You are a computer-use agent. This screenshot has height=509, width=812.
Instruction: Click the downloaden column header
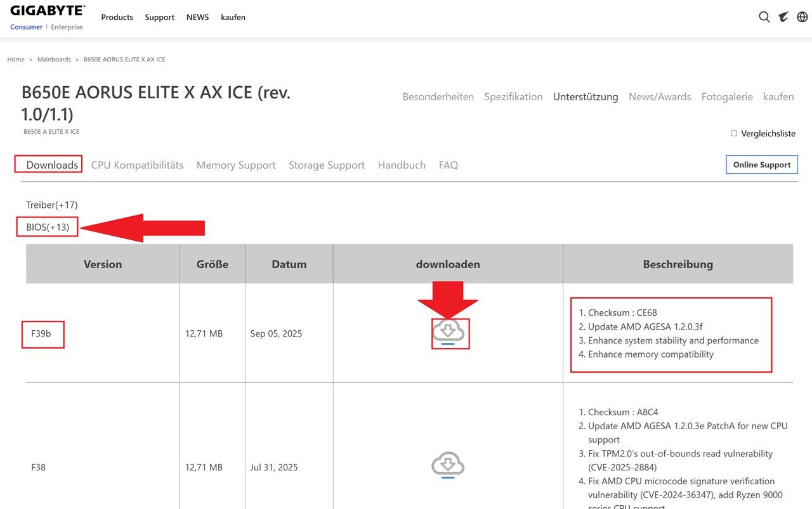(448, 264)
